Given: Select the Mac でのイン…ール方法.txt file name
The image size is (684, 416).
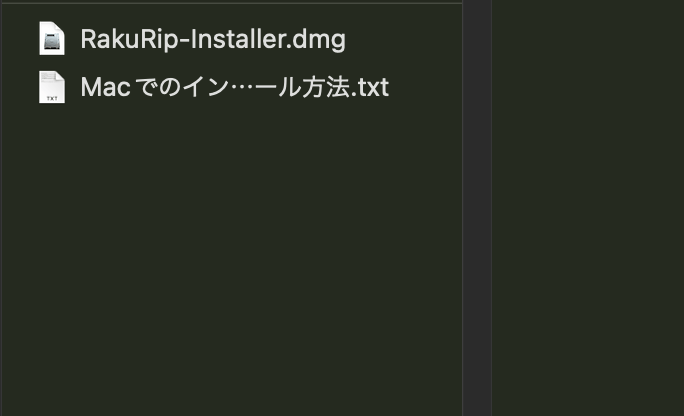Looking at the screenshot, I should click(x=234, y=87).
